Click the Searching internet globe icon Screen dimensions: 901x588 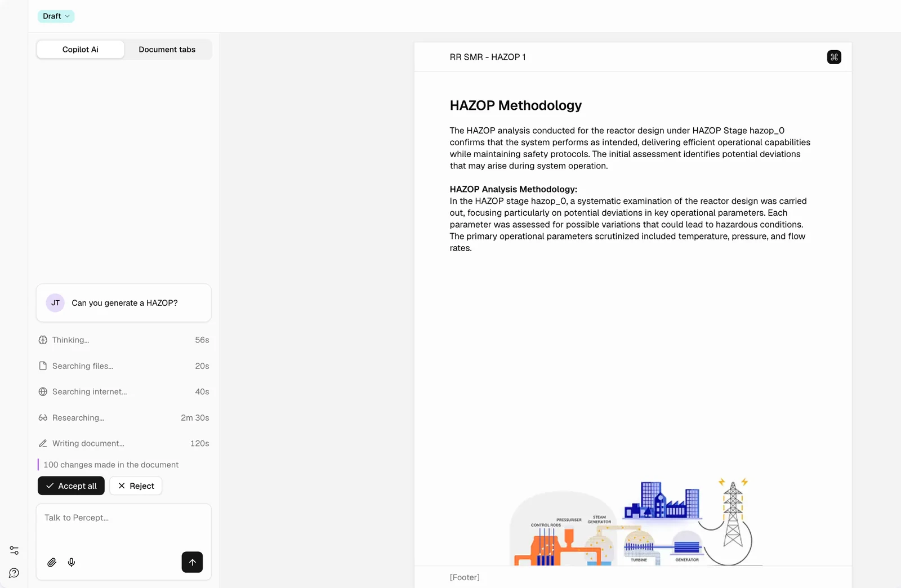[43, 392]
